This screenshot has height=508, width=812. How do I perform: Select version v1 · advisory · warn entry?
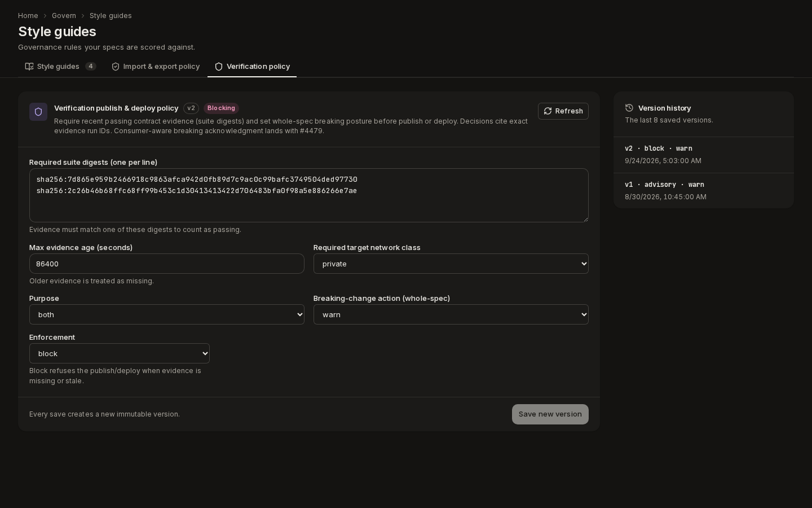704,191
